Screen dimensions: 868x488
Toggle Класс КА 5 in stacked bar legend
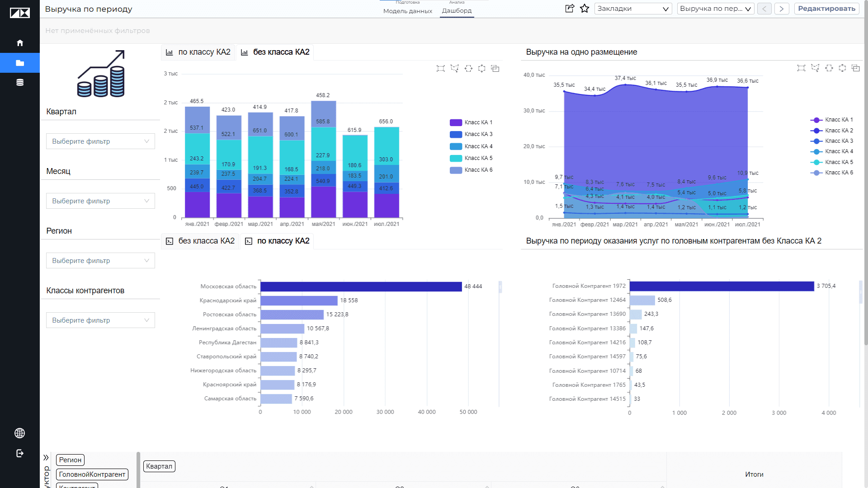[471, 158]
